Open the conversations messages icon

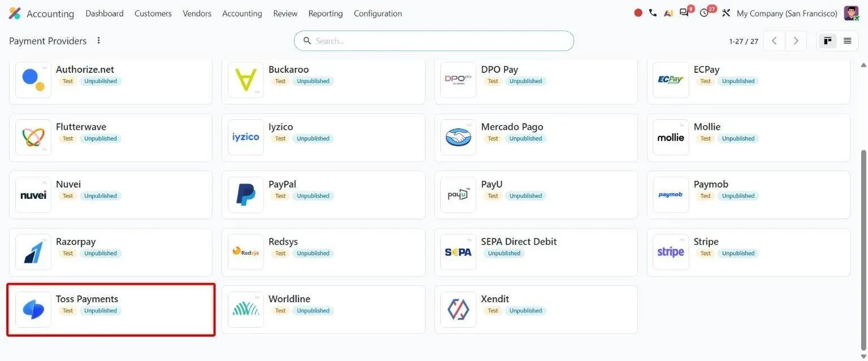pos(684,13)
